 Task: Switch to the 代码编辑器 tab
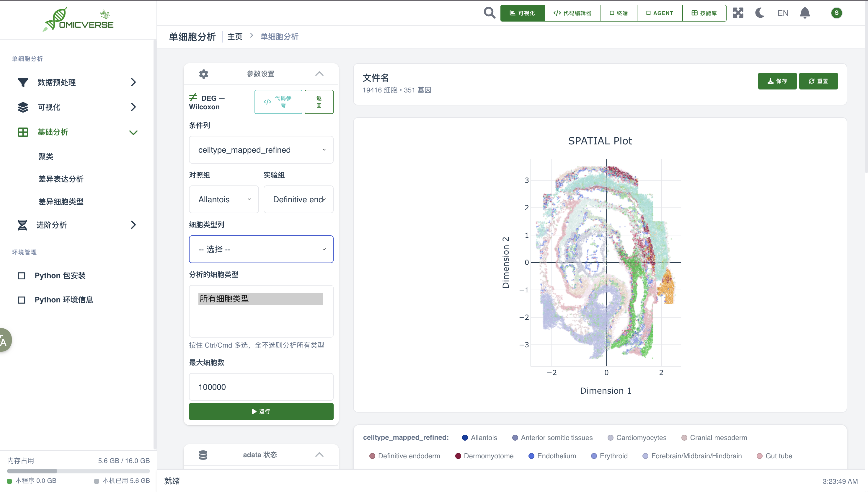[572, 13]
